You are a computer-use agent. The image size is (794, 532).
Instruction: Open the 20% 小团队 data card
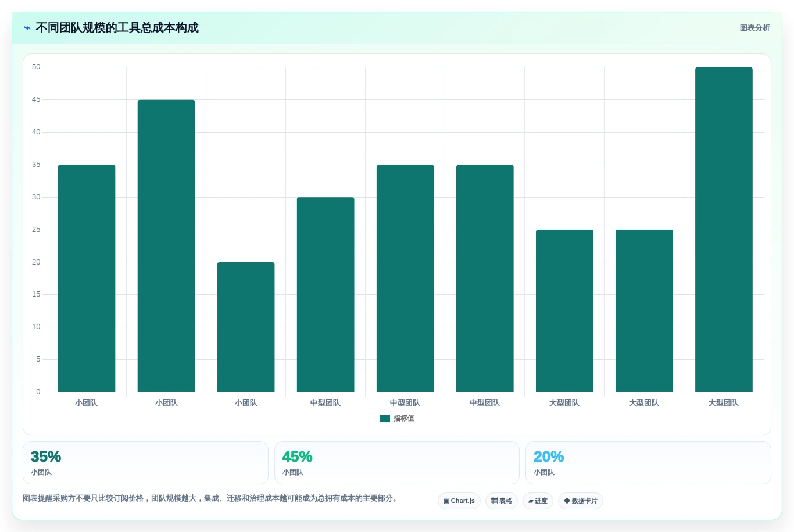pos(648,463)
